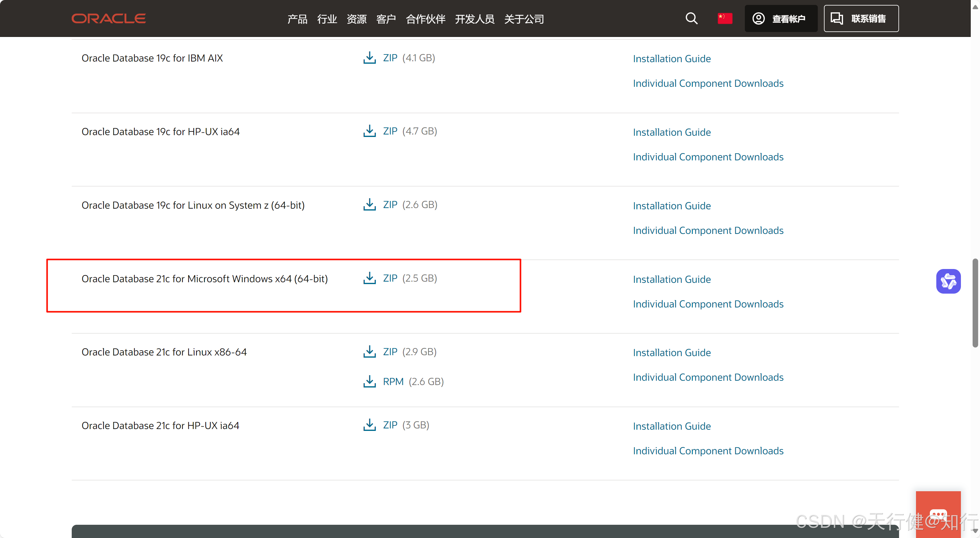Click the vertical scrollbar thumb

coord(975,303)
